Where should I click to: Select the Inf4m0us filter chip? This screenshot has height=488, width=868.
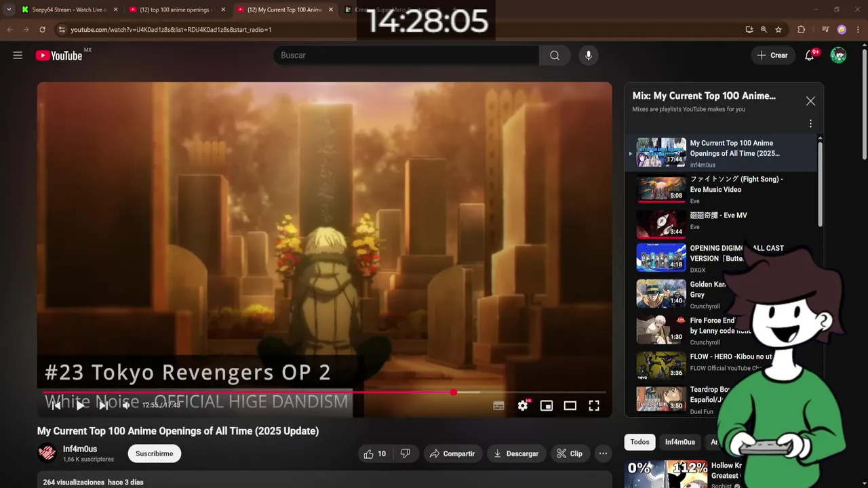679,442
